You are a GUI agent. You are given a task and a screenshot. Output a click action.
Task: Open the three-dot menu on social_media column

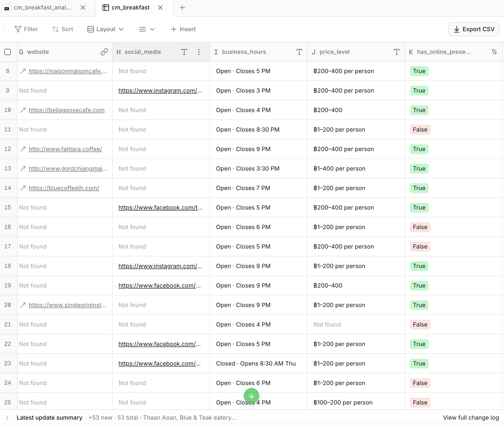(x=199, y=52)
